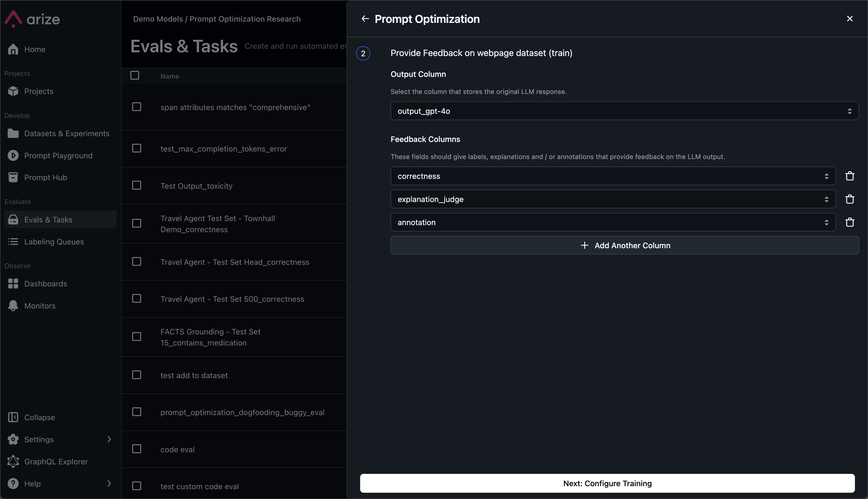The height and width of the screenshot is (499, 868).
Task: Open the correctness feedback column dropdown
Action: pyautogui.click(x=613, y=176)
